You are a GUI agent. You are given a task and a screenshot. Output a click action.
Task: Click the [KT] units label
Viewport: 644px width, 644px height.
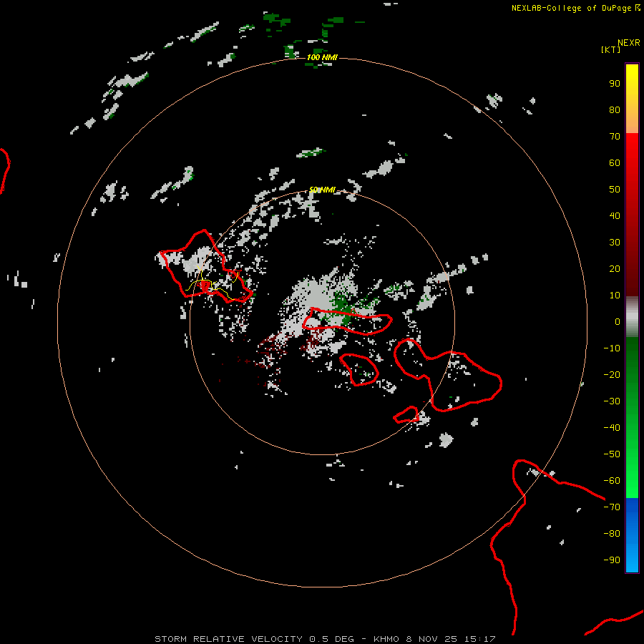coord(610,49)
